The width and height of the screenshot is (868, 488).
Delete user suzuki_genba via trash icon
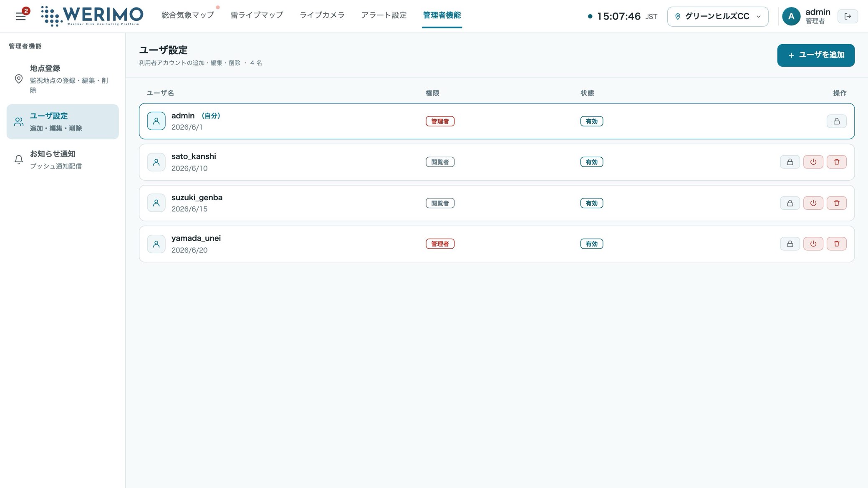pyautogui.click(x=836, y=203)
